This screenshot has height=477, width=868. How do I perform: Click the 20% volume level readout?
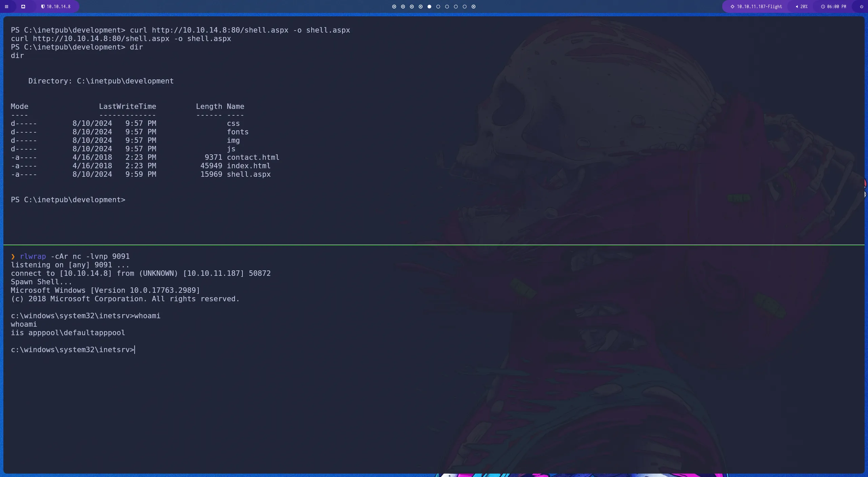[804, 6]
